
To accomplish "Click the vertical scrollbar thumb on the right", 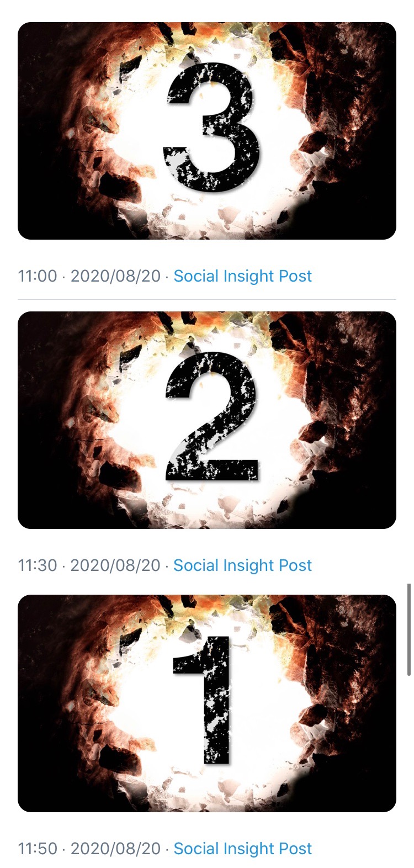I will (x=408, y=629).
